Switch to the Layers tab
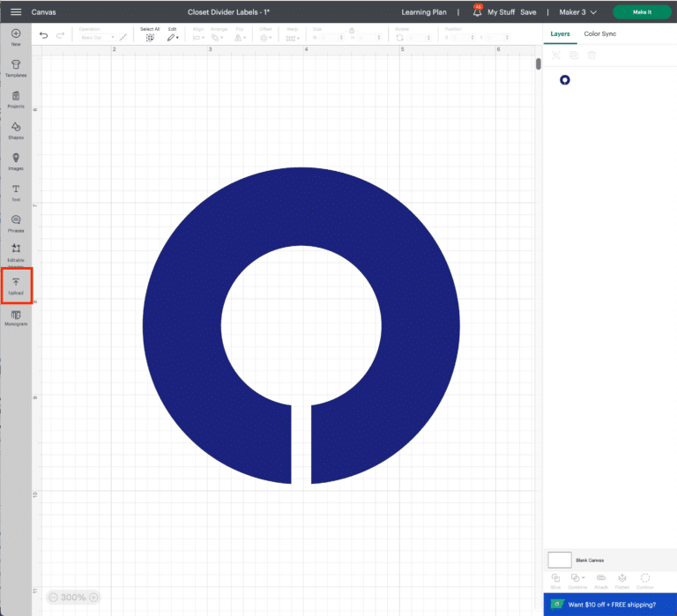 560,33
